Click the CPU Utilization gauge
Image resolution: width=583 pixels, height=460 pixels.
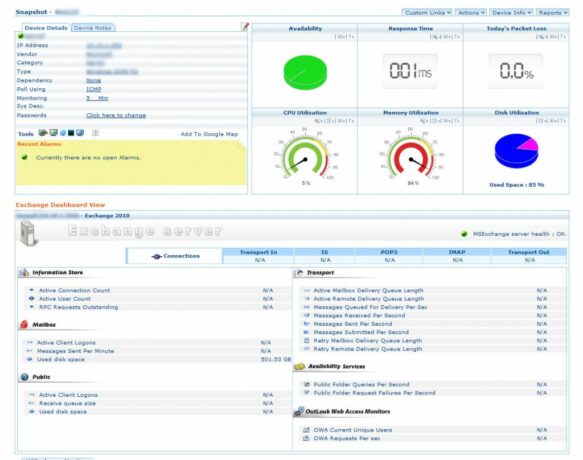pos(305,155)
